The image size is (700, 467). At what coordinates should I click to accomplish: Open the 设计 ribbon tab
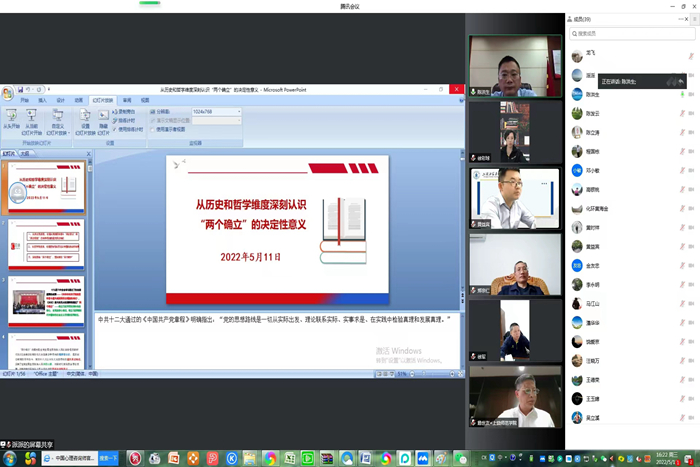61,100
